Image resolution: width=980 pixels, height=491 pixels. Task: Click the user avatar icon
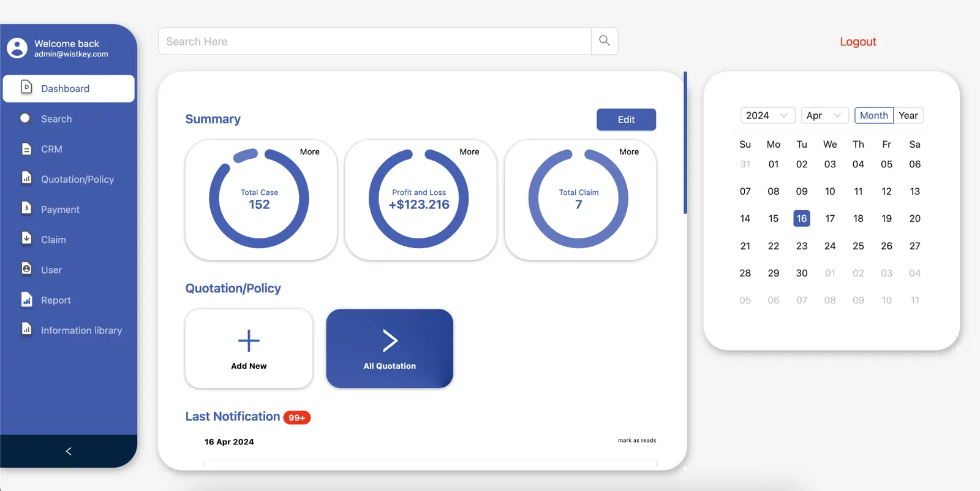17,48
